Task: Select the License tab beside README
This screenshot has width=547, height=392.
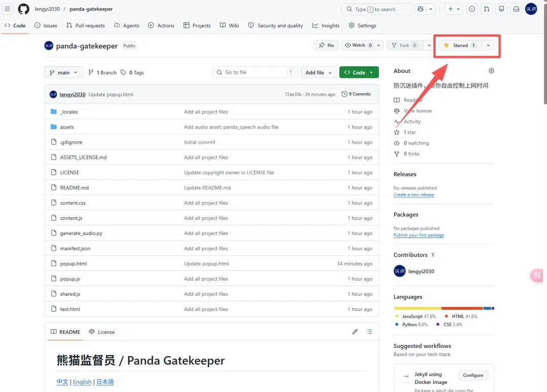Action: [102, 332]
